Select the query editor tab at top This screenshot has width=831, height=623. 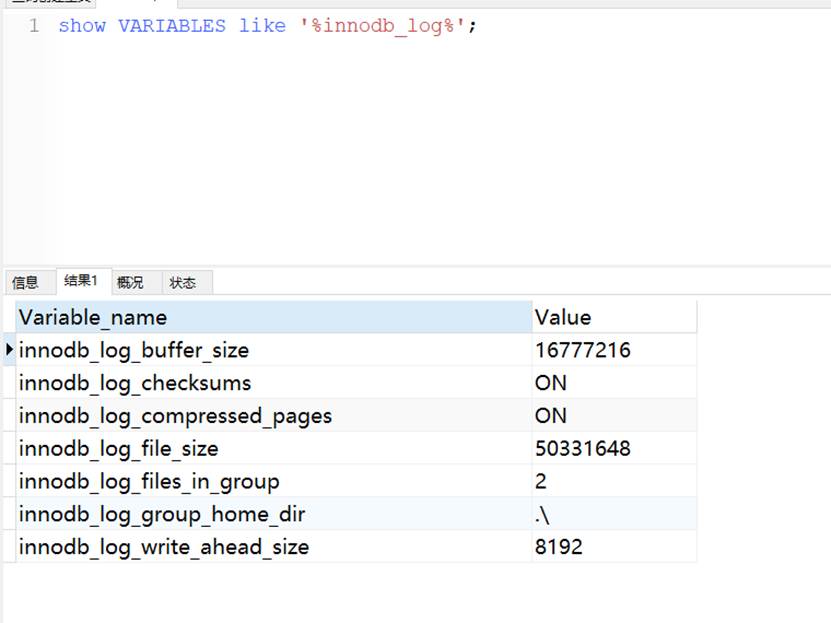[x=50, y=4]
